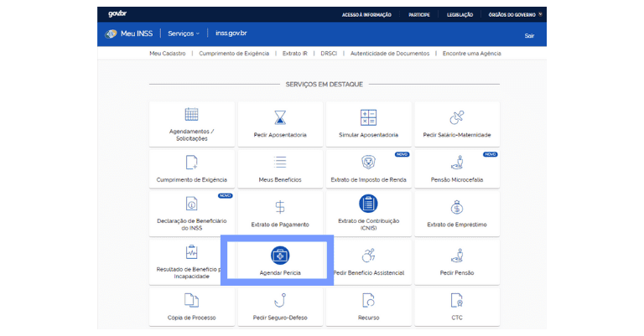
Task: Click the Sair logout link
Action: (x=529, y=35)
